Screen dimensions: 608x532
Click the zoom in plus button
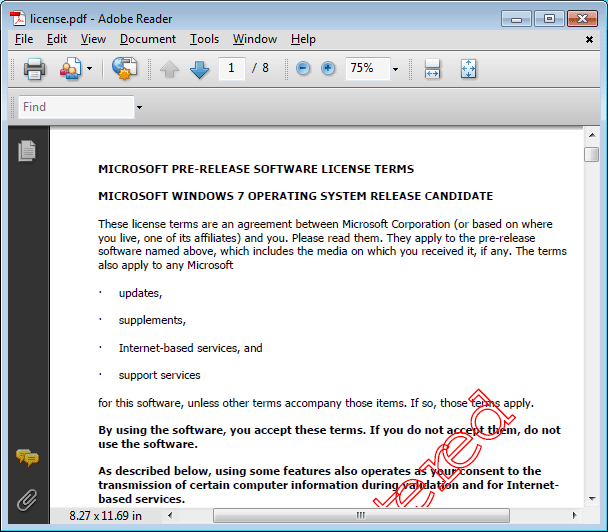point(328,68)
